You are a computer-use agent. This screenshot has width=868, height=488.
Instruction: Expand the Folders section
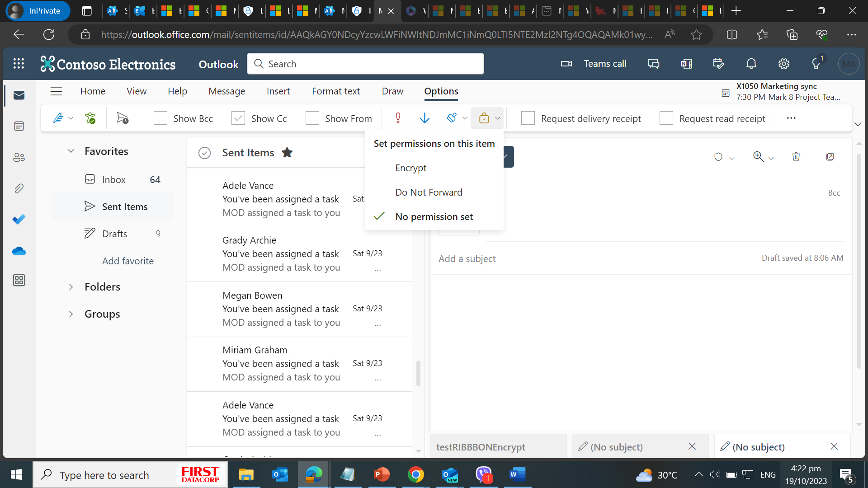(71, 286)
